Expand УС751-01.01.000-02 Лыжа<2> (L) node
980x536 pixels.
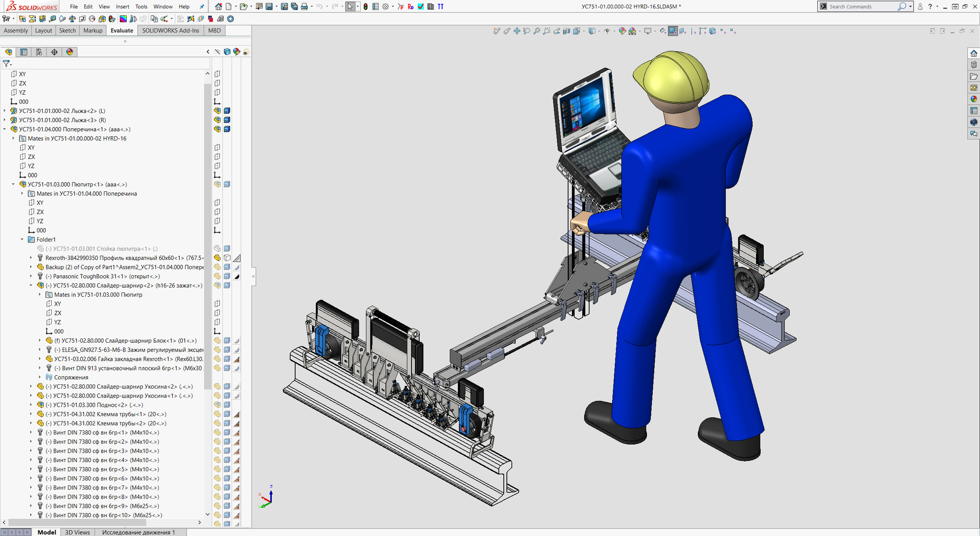pyautogui.click(x=5, y=111)
